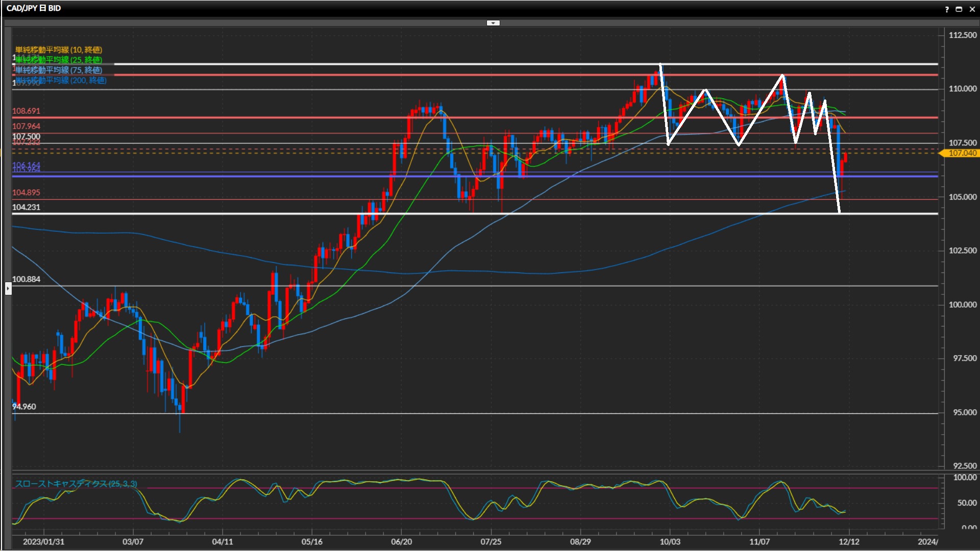
Task: Close the CAD/JPY chart window
Action: pyautogui.click(x=972, y=9)
